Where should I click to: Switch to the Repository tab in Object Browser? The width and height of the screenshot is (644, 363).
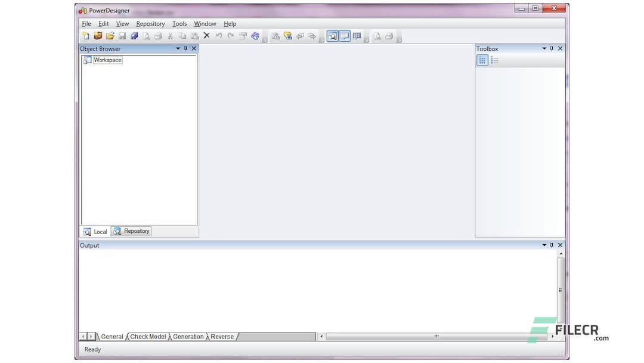tap(131, 231)
